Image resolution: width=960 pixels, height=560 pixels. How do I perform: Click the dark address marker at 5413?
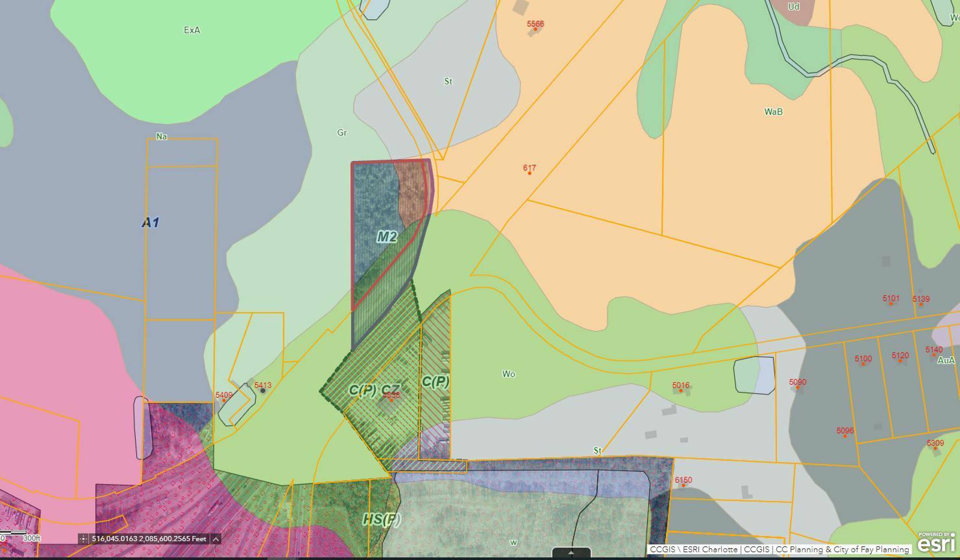click(x=263, y=390)
